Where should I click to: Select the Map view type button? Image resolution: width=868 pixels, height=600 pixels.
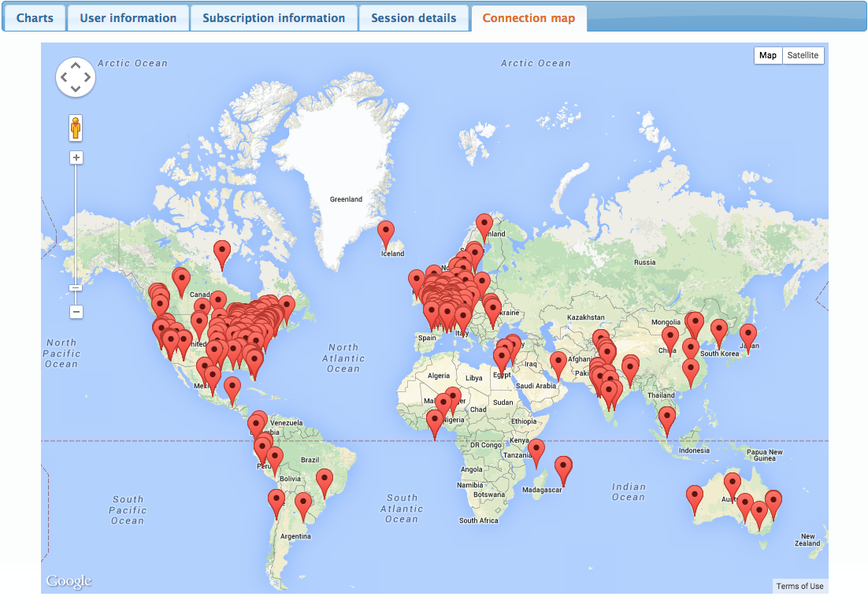click(x=768, y=55)
